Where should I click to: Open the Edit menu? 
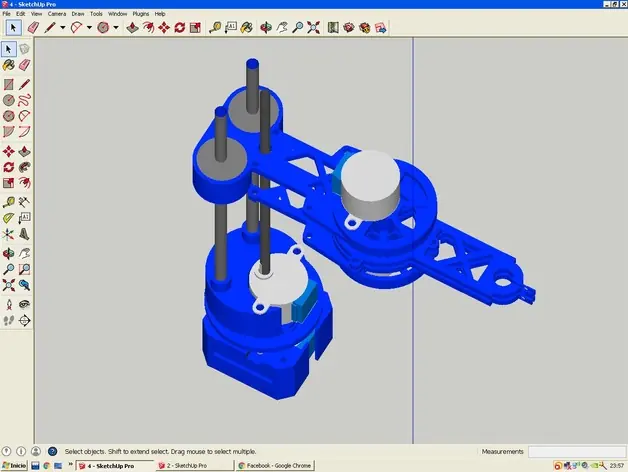point(20,14)
